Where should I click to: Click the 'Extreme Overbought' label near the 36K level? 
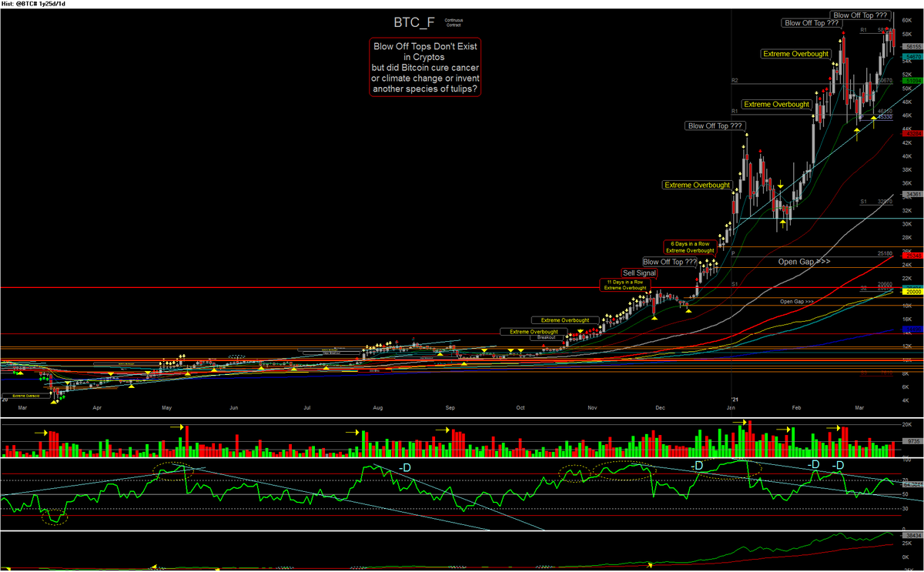[x=697, y=185]
